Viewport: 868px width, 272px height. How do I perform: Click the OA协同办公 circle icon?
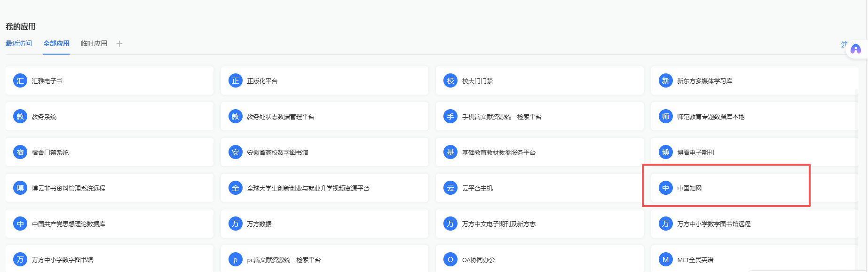click(450, 260)
